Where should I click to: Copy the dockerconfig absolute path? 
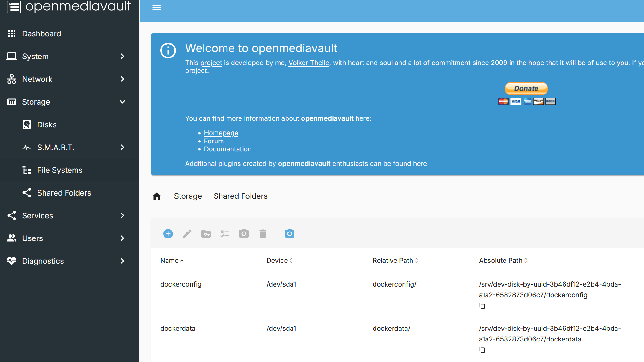click(x=482, y=306)
